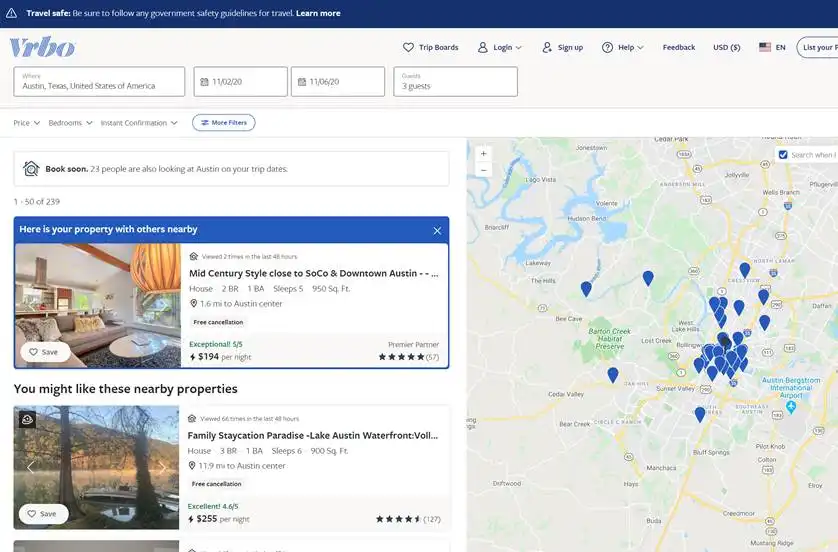Screen dimensions: 838x552
Task: Open Trip Boards menu item
Action: click(431, 47)
